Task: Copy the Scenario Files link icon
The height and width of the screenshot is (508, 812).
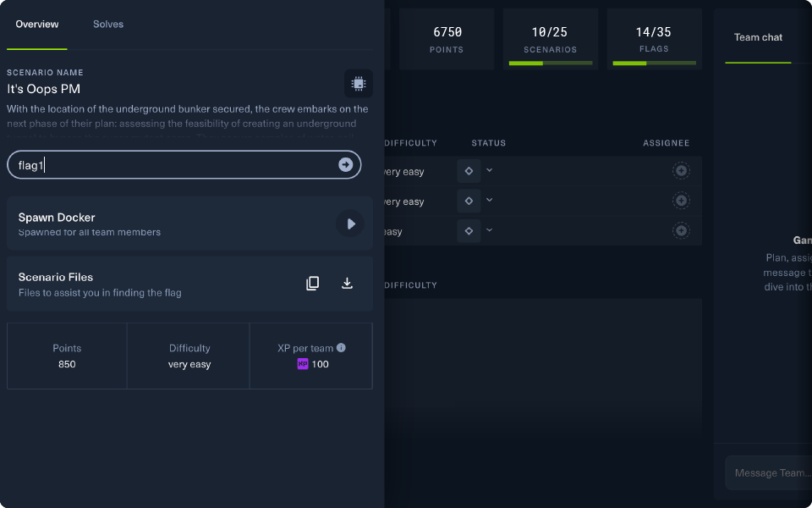Action: [312, 283]
